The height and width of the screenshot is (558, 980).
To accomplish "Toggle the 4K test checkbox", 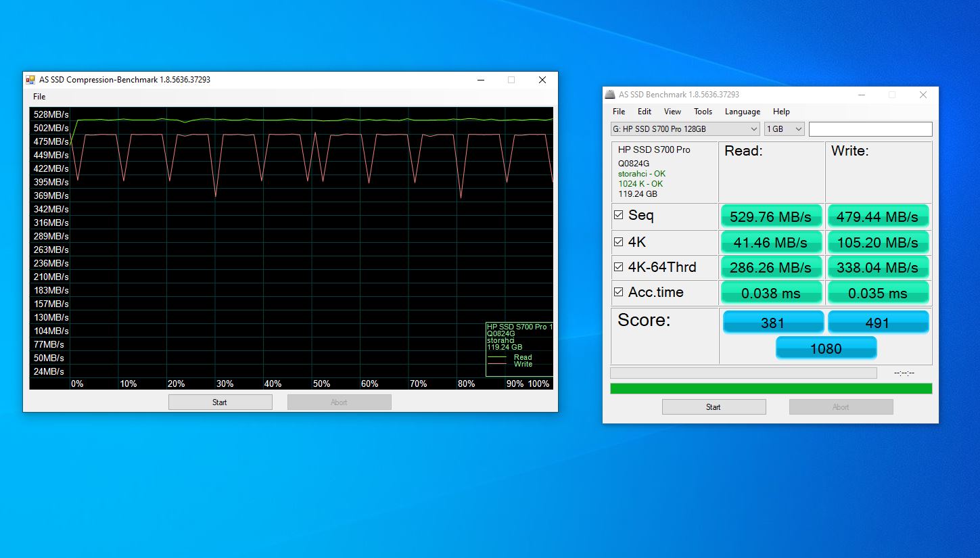I will (618, 241).
